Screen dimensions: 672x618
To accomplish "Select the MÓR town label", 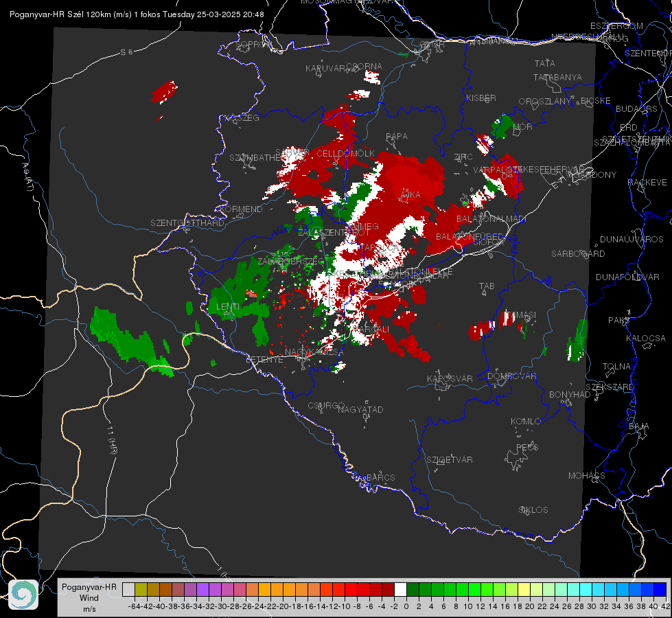I will pos(523,127).
